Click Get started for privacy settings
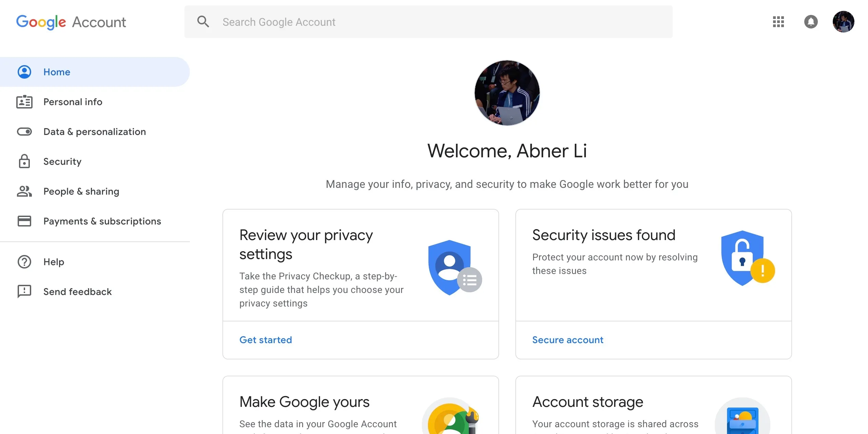The height and width of the screenshot is (434, 868). (265, 339)
